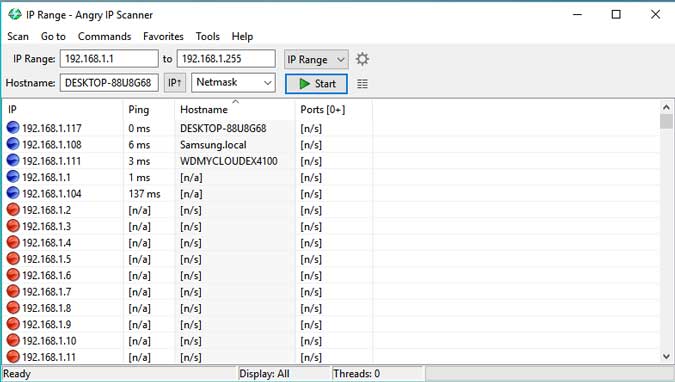Click the results scrollbar up arrow
Screen dimensions: 675x382
666,107
